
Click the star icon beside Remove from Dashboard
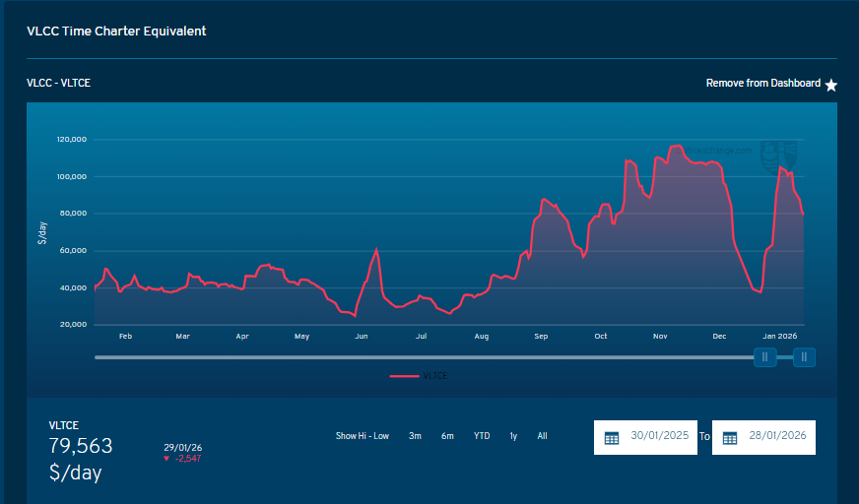(830, 86)
